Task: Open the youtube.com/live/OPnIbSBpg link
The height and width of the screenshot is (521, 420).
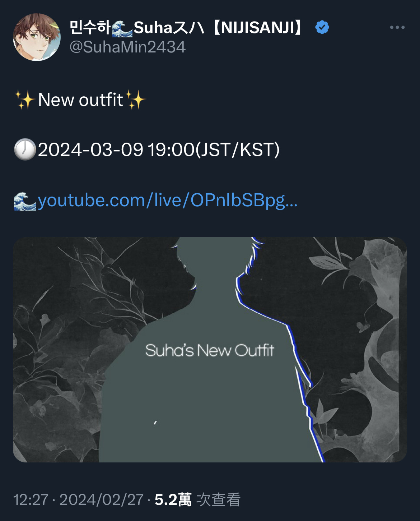Action: click(168, 200)
